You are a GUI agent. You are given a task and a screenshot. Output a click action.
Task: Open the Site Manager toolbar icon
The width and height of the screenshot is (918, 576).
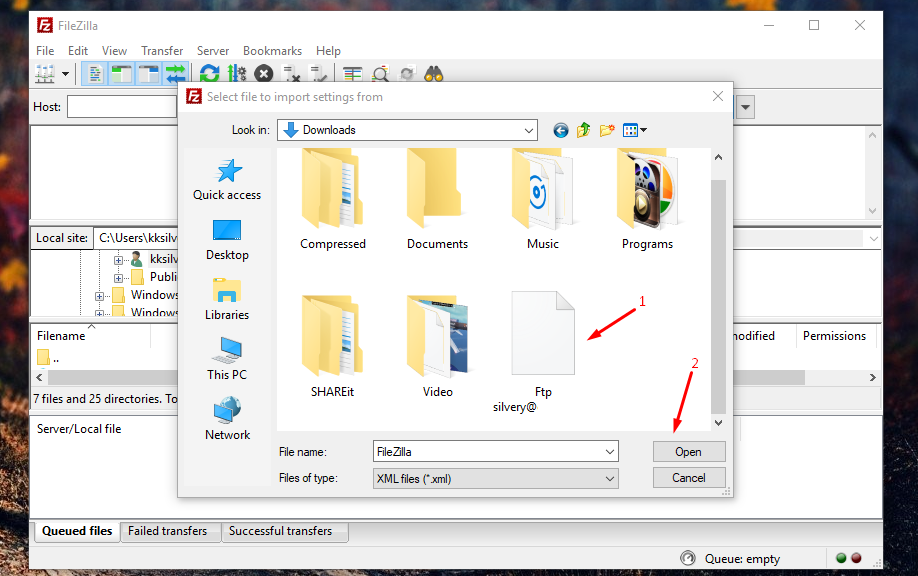[x=45, y=74]
